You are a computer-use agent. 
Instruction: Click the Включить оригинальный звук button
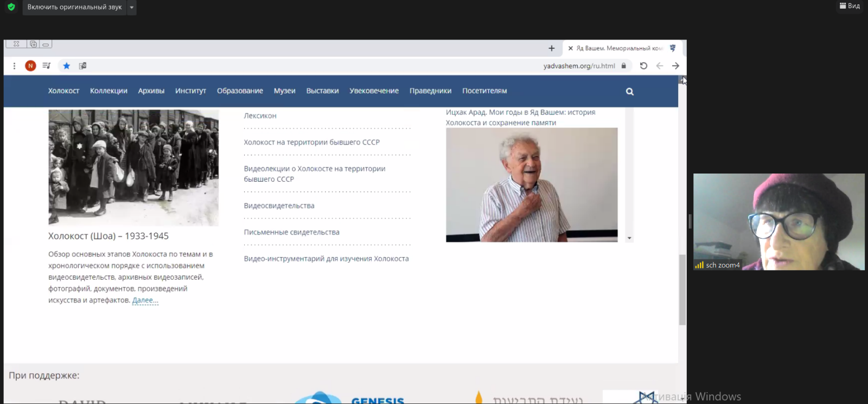pyautogui.click(x=74, y=8)
